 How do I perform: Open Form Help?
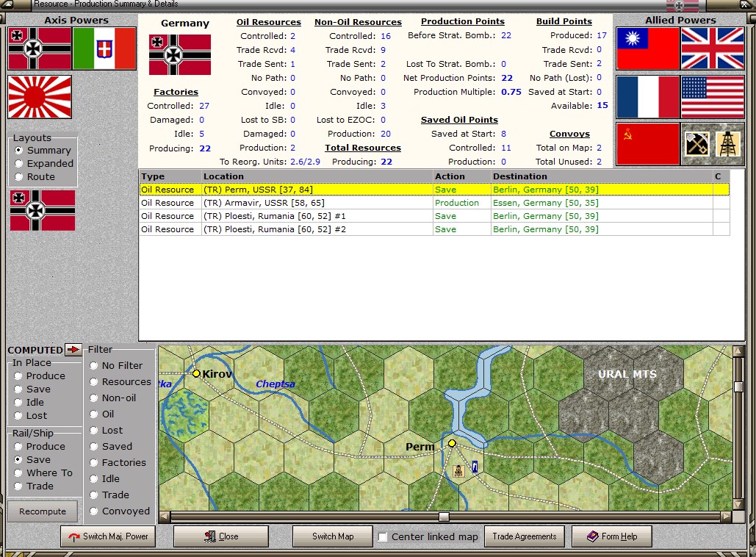point(612,536)
